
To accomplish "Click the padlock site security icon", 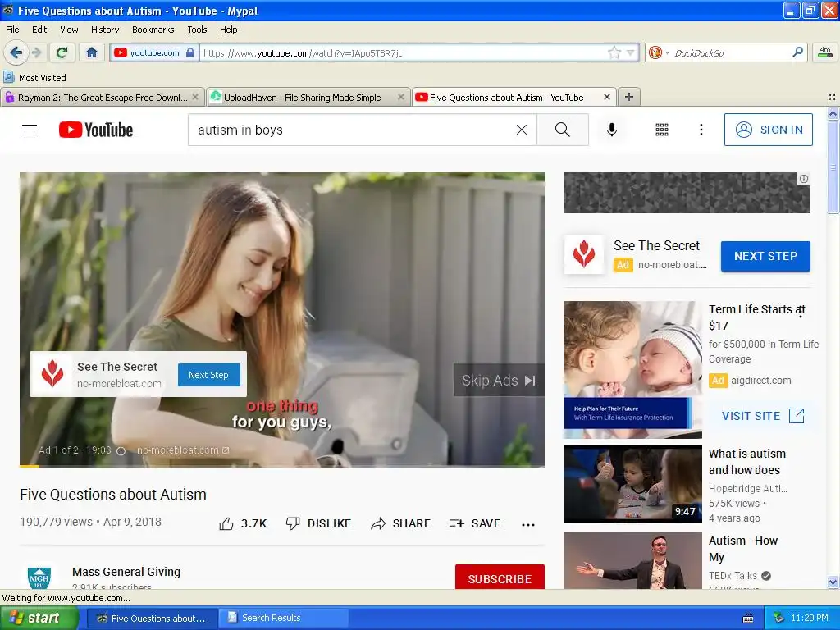I will click(x=190, y=52).
